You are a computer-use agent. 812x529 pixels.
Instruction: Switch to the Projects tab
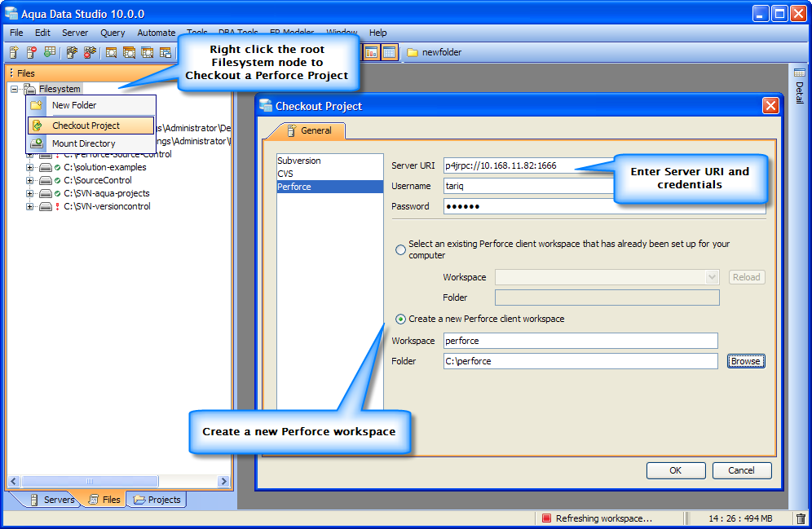click(157, 500)
